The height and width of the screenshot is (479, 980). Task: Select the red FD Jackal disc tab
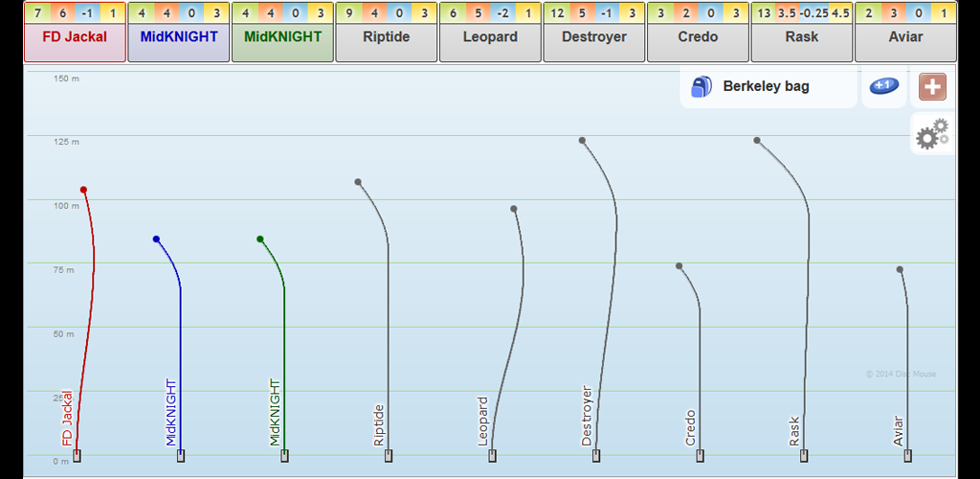click(x=75, y=42)
